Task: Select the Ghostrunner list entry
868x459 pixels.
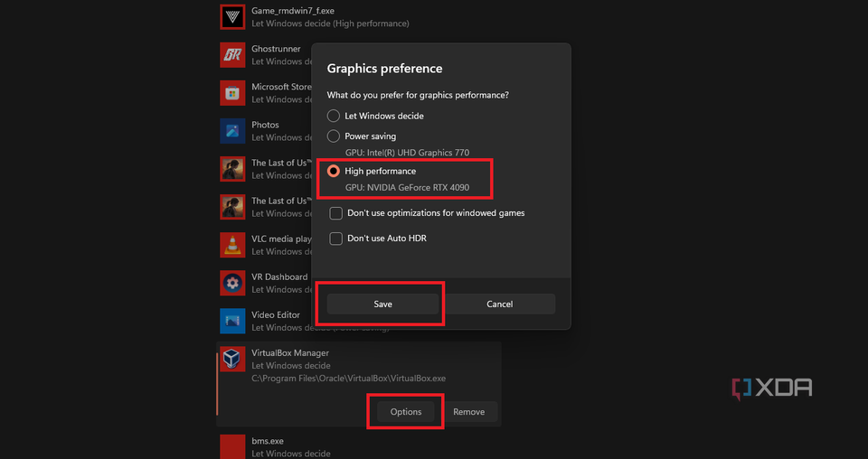Action: (359, 55)
